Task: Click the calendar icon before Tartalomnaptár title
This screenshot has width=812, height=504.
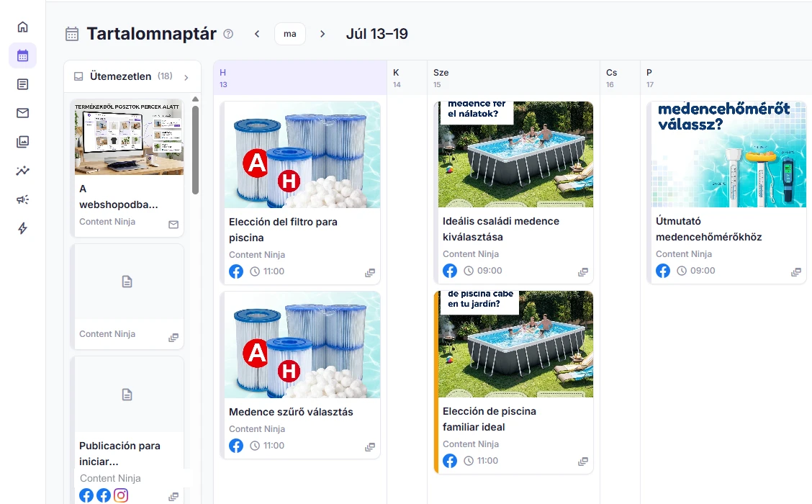Action: tap(72, 34)
